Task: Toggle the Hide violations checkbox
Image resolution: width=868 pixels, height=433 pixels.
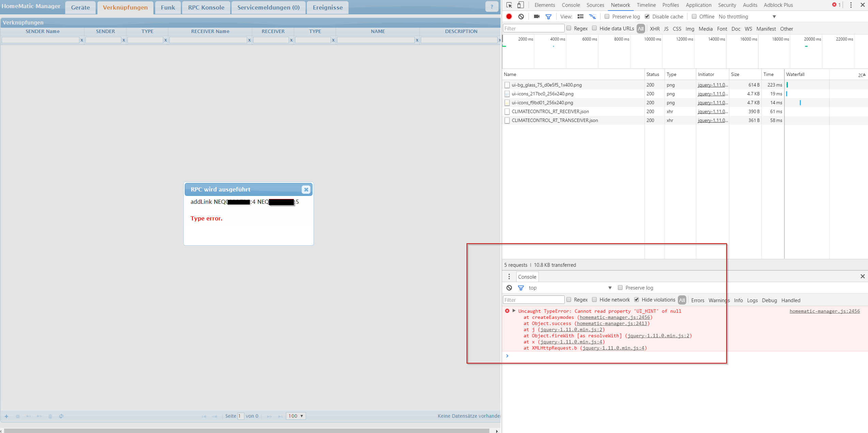Action: (x=637, y=300)
